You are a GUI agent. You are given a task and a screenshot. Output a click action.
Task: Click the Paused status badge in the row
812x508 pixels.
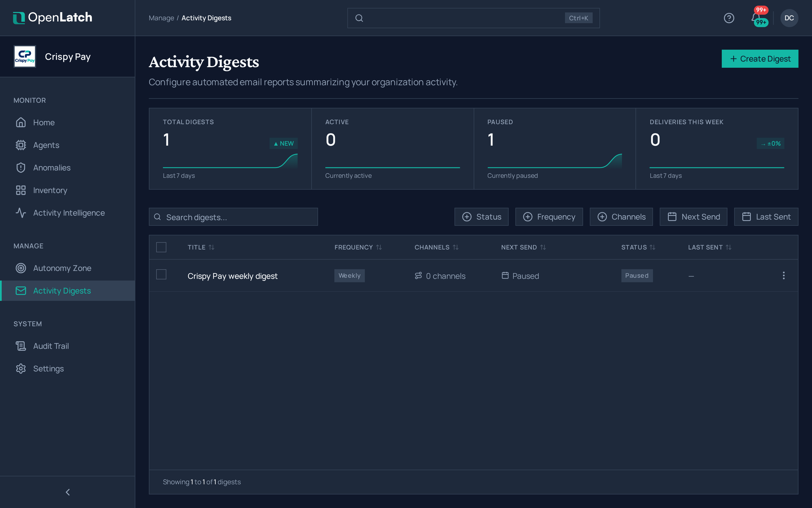[637, 275]
